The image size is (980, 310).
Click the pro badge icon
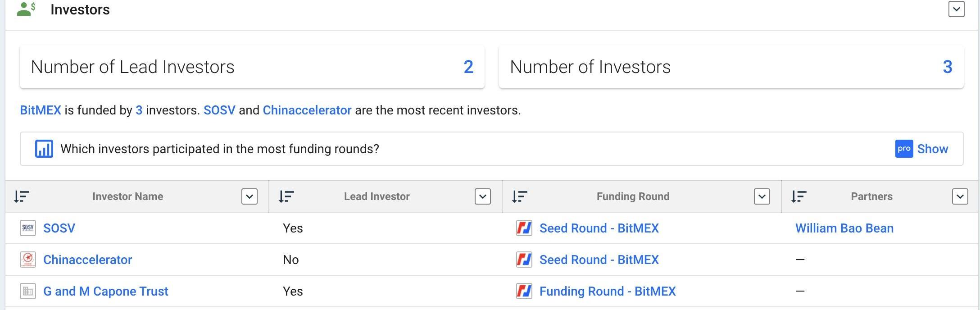coord(904,149)
